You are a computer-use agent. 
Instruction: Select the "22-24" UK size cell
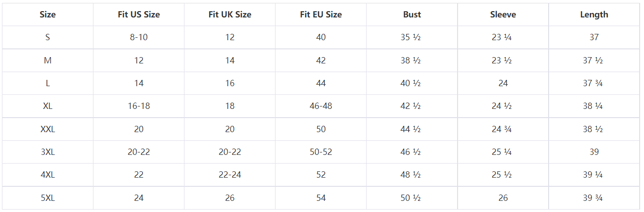[x=230, y=175]
